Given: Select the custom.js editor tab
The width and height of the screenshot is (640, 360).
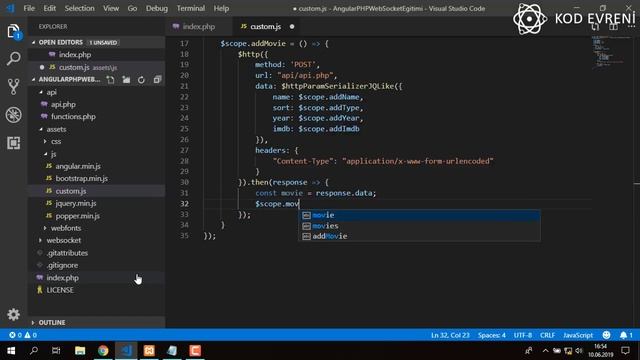Looking at the screenshot, I should (x=265, y=27).
